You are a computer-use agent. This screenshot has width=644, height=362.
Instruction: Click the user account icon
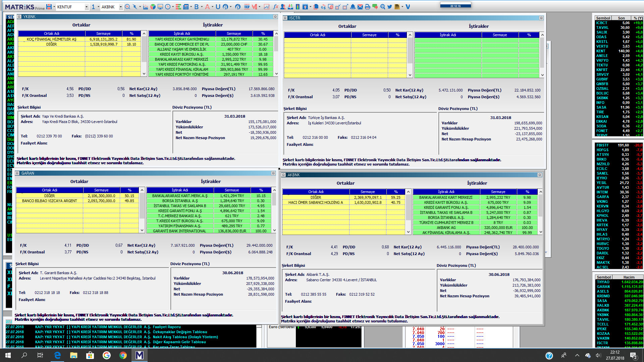(283, 7)
